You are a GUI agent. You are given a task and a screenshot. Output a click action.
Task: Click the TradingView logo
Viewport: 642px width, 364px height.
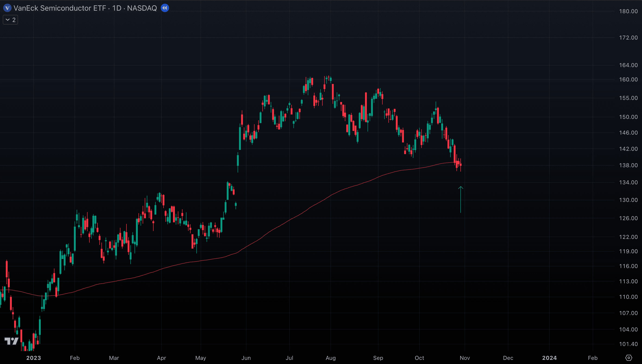coord(12,341)
